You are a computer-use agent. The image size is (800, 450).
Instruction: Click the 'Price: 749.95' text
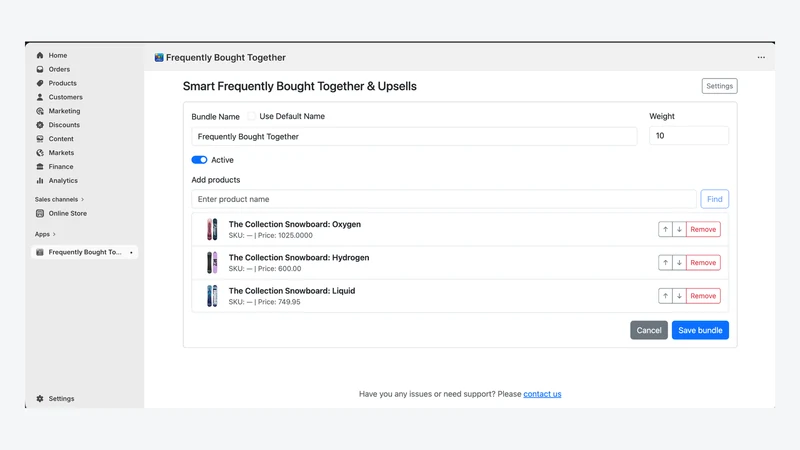tap(279, 302)
